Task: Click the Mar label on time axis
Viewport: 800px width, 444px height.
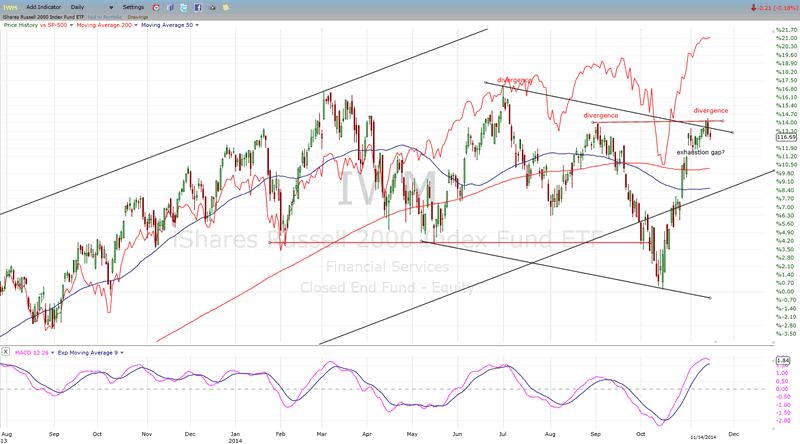Action: [321, 434]
